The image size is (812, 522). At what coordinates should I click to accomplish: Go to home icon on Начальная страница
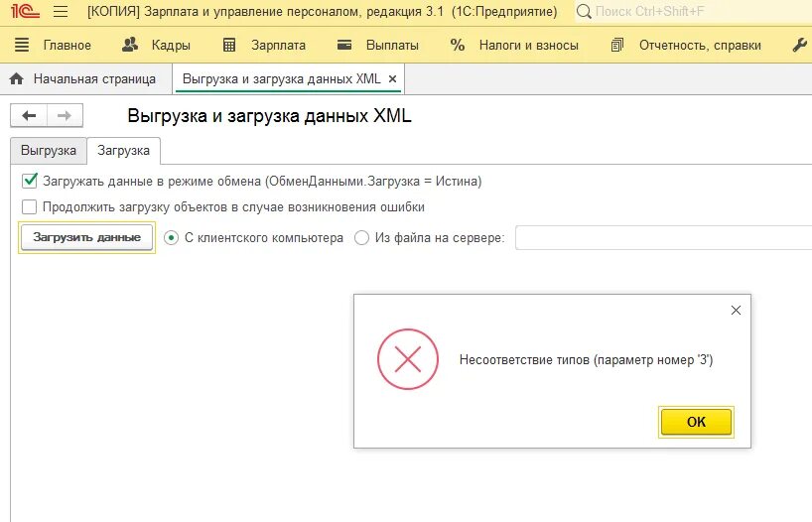[17, 78]
